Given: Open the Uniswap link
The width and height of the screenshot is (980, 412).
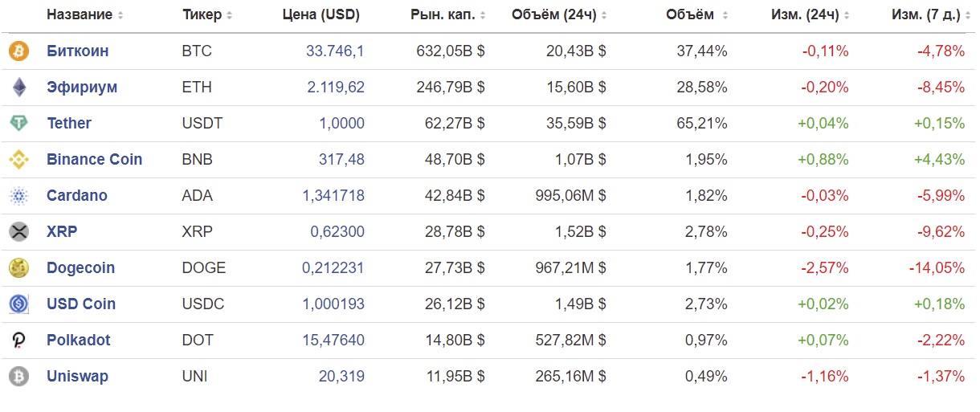Looking at the screenshot, I should 78,377.
